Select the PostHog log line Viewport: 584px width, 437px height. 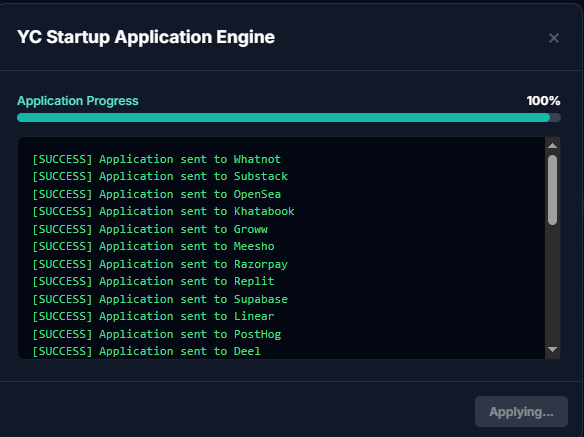click(x=157, y=334)
